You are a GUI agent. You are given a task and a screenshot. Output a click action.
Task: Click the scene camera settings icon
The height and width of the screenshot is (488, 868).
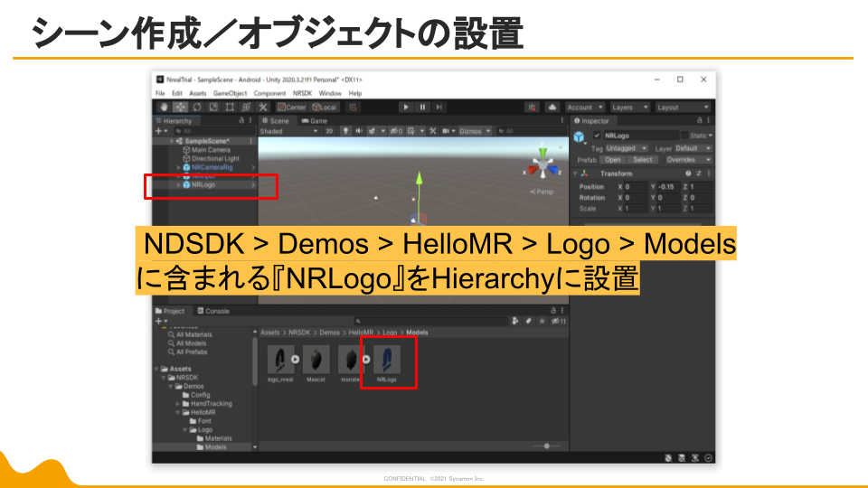pyautogui.click(x=448, y=131)
